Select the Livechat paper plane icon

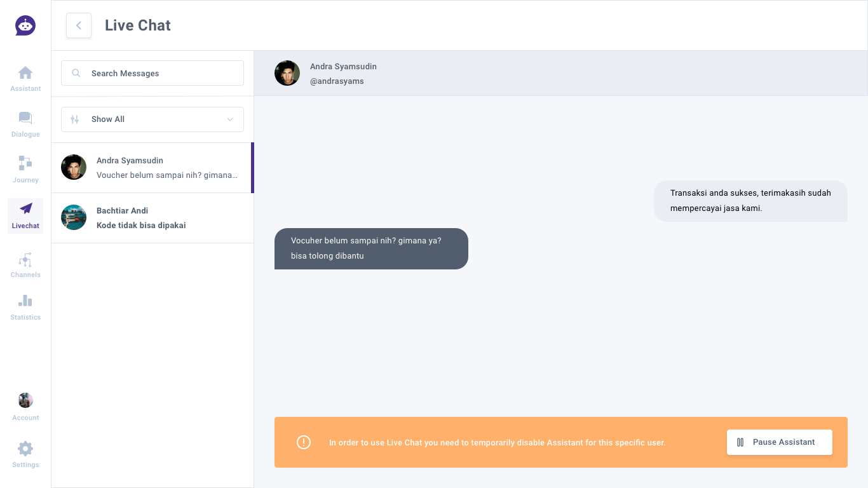25,208
